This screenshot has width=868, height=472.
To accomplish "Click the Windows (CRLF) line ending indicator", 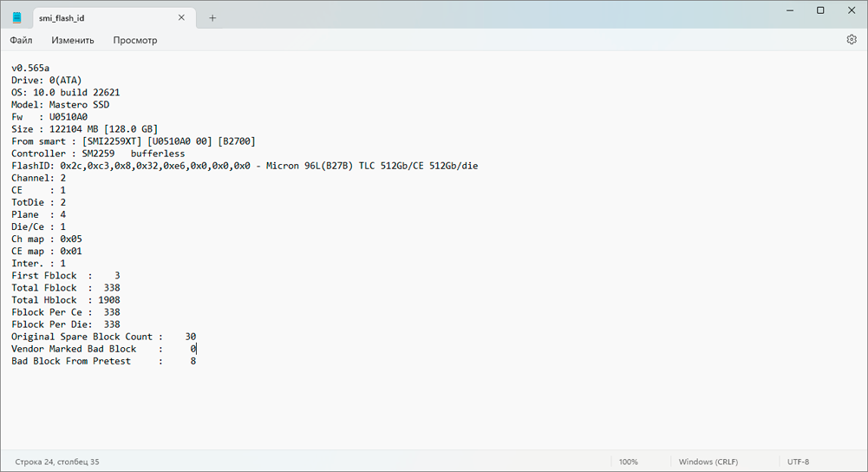I will [x=708, y=462].
